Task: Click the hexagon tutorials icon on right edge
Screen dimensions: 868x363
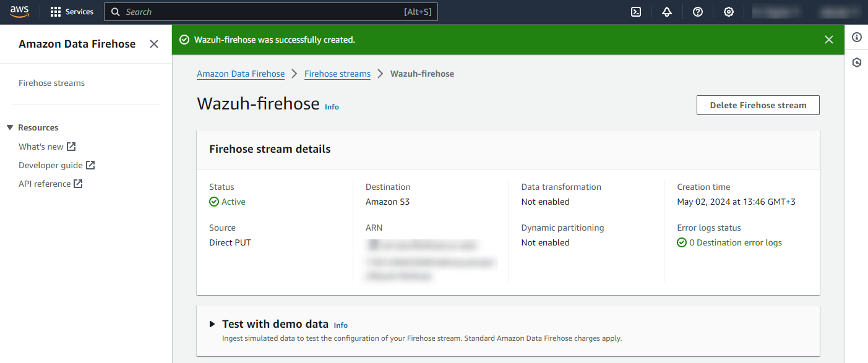Action: [857, 62]
